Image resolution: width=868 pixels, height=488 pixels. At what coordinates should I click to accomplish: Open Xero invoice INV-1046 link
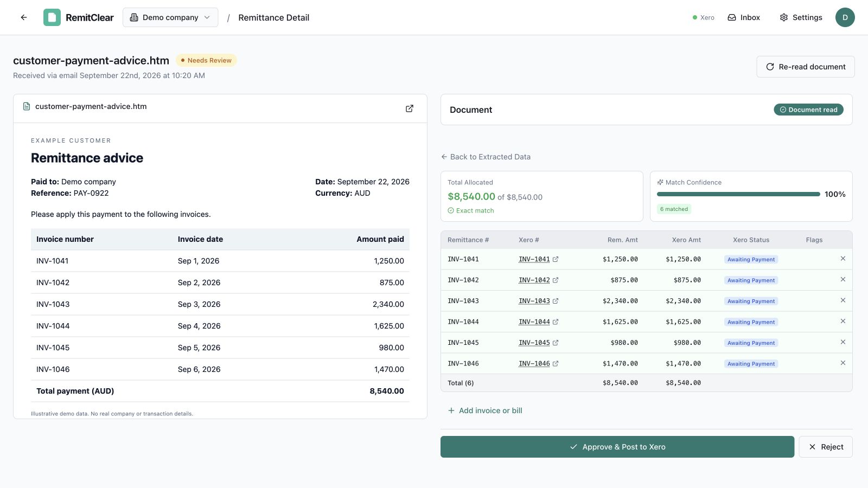[x=538, y=364]
